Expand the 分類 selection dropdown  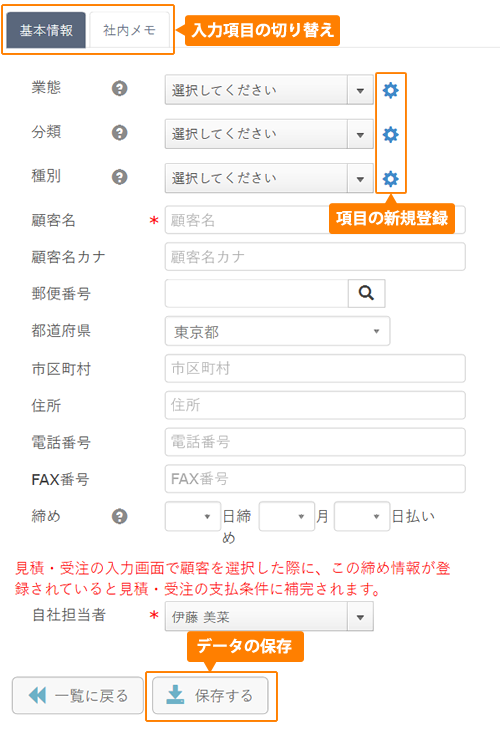[x=269, y=134]
